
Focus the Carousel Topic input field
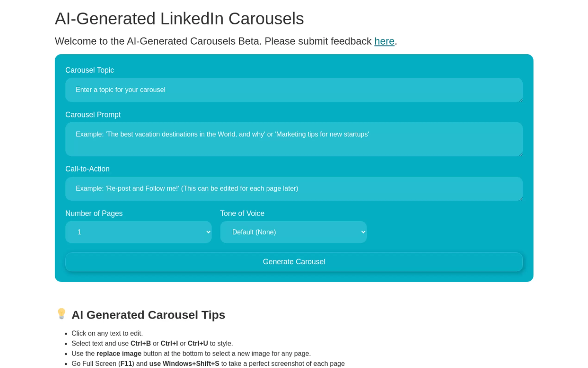click(x=294, y=90)
